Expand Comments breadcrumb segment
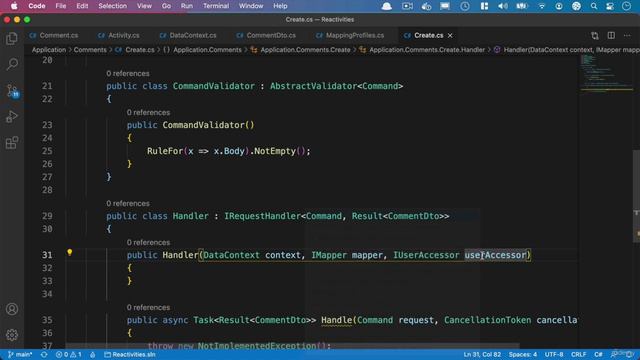Image resolution: width=640 pixels, height=360 pixels. (90, 50)
